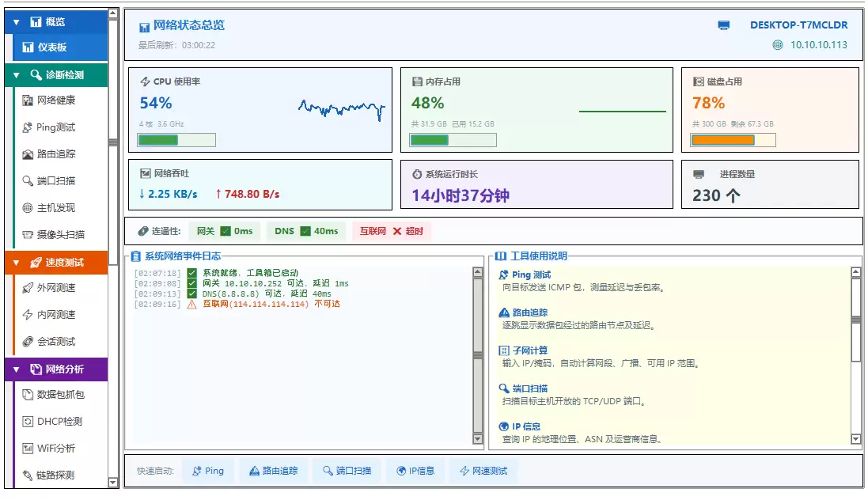Screen dimensions: 868x500
Task: Click the 路由追踪 sidebar icon
Action: (28, 154)
